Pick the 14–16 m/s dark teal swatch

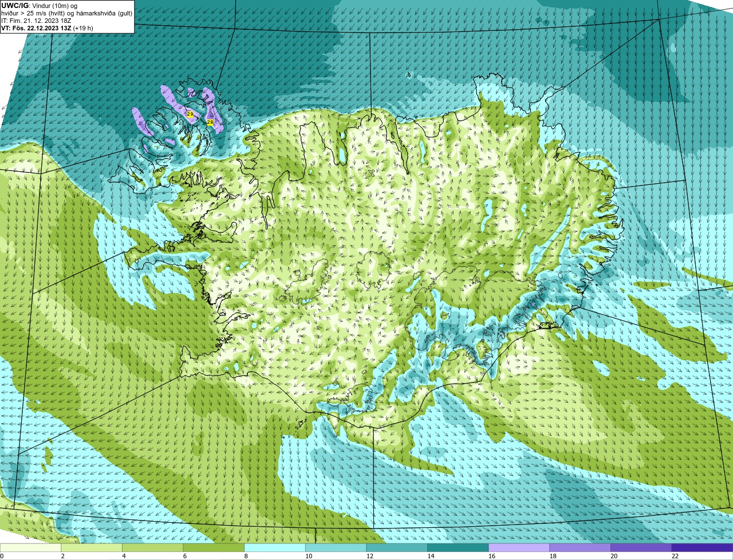coord(458,547)
